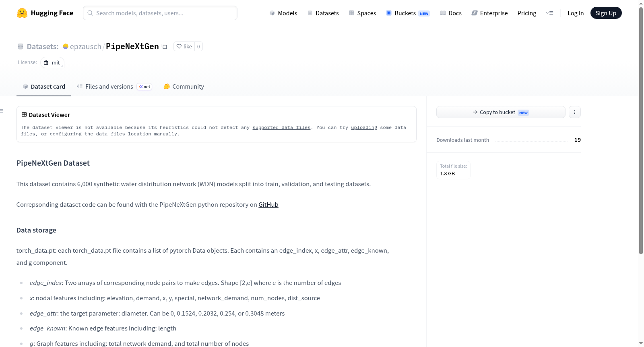
Task: Click Log In
Action: (x=576, y=13)
